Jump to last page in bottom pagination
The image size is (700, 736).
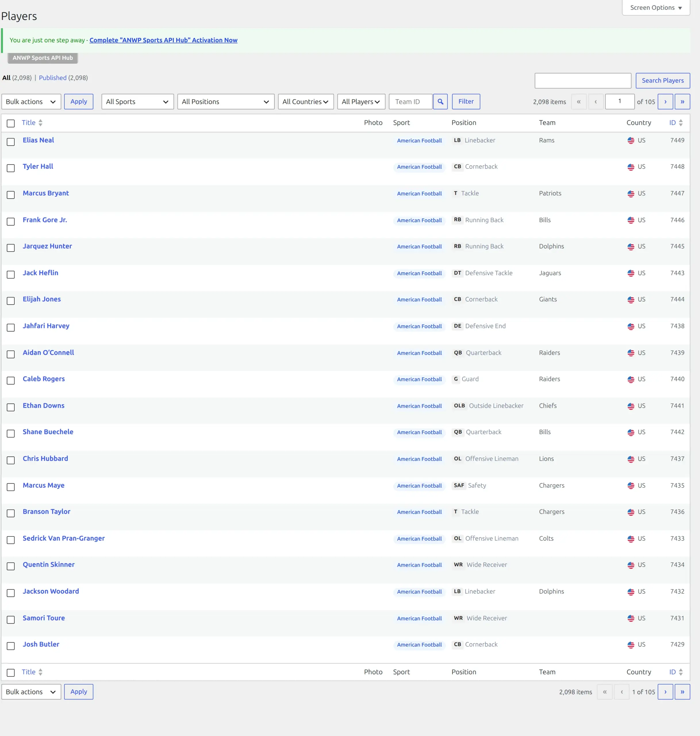point(682,692)
